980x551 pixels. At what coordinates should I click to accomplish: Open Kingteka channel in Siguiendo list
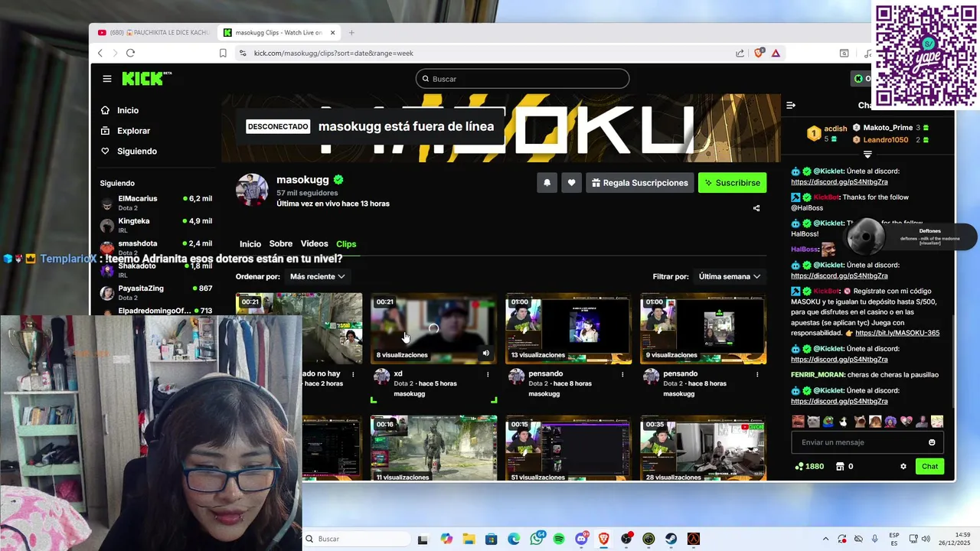tap(156, 225)
